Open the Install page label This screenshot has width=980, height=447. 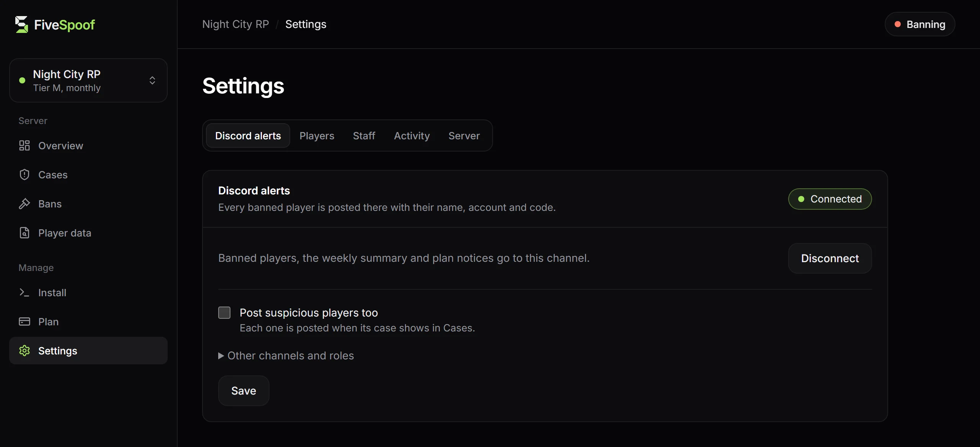[x=52, y=292]
